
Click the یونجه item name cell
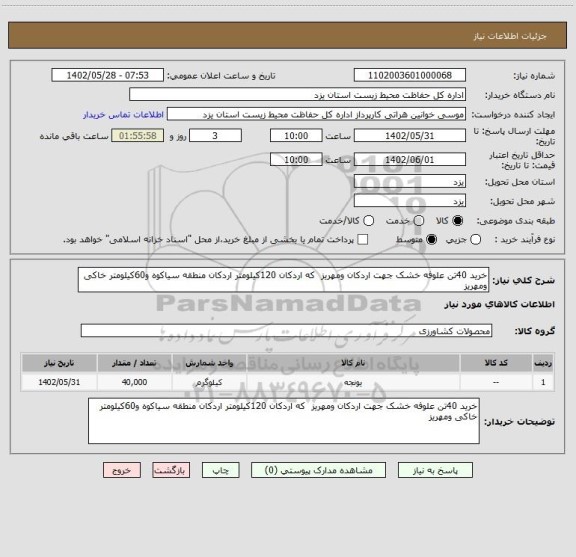(x=353, y=382)
